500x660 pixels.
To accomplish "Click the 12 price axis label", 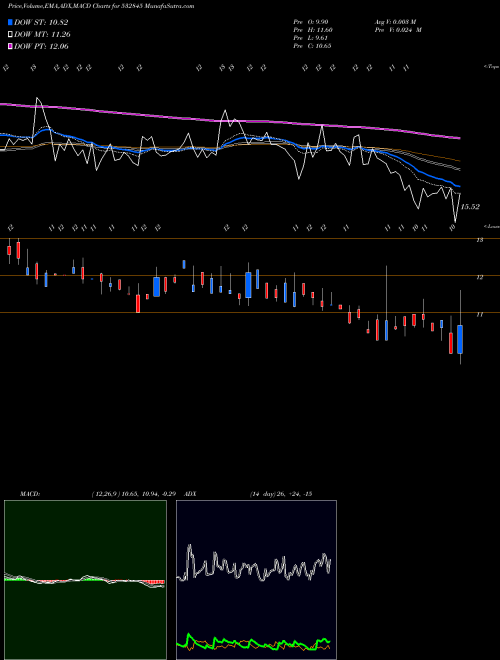I will (479, 277).
